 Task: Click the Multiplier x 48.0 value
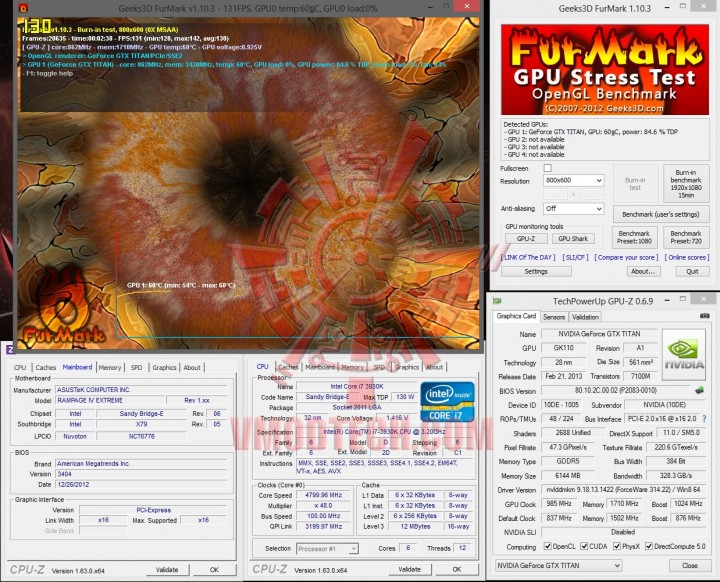(325, 505)
